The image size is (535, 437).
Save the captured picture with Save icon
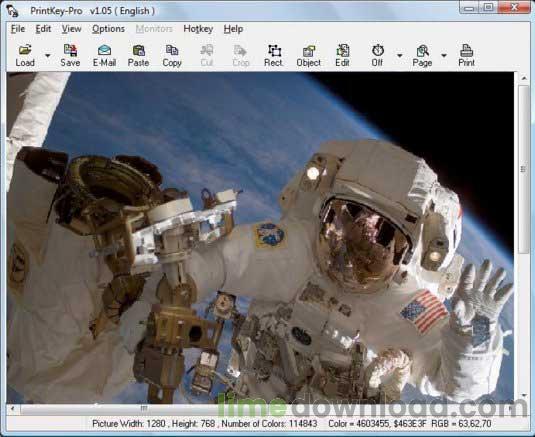(70, 56)
